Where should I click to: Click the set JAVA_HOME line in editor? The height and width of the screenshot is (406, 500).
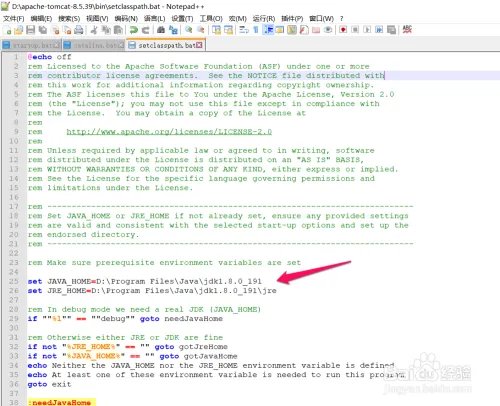coord(145,281)
